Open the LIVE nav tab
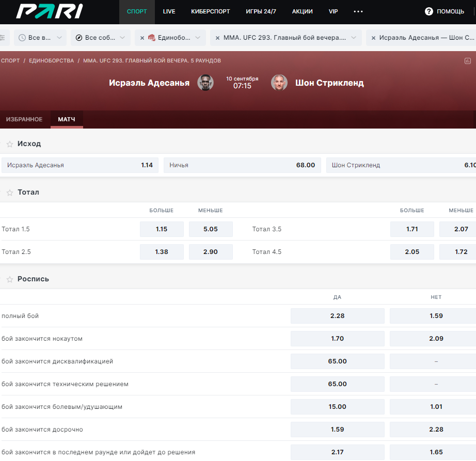The height and width of the screenshot is (461, 476). (169, 11)
